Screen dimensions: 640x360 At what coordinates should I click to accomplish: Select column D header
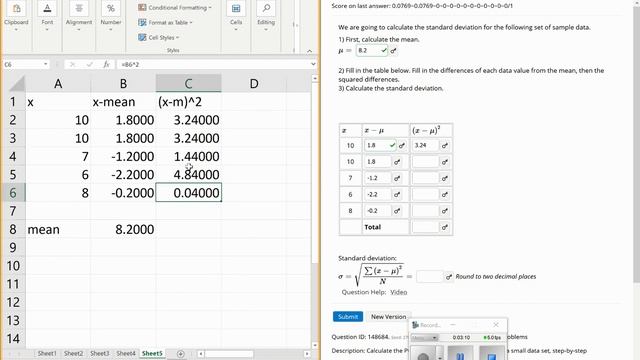(254, 84)
